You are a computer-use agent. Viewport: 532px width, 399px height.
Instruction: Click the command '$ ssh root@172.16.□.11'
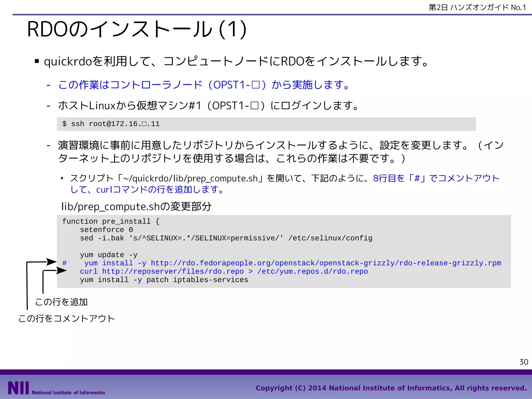click(111, 124)
